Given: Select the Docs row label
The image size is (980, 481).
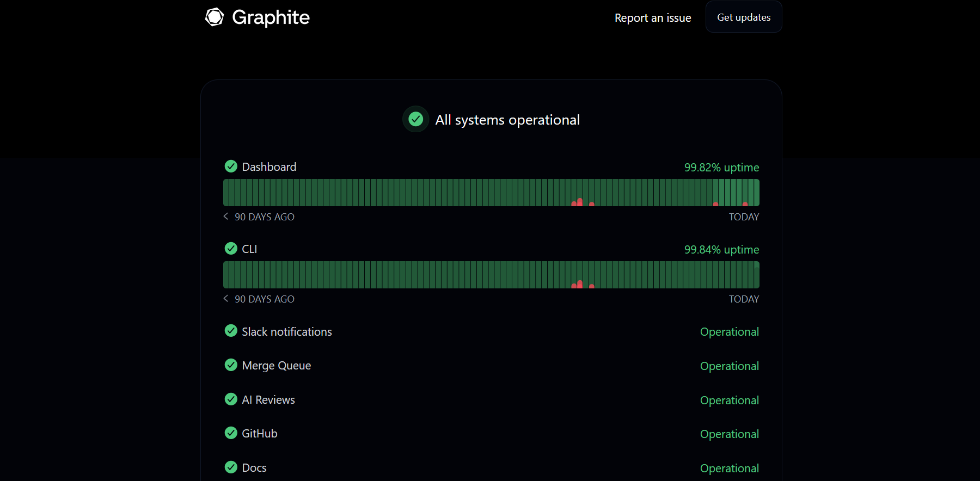Looking at the screenshot, I should [254, 468].
